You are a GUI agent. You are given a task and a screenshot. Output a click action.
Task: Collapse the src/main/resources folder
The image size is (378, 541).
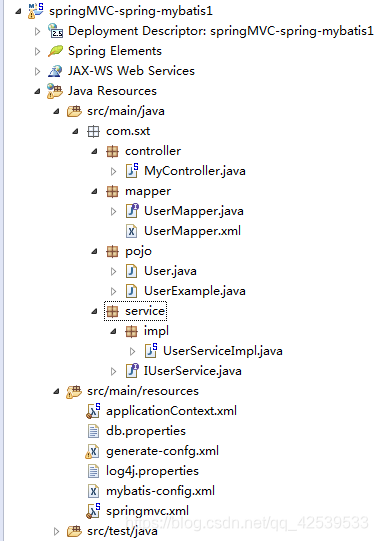coord(57,392)
